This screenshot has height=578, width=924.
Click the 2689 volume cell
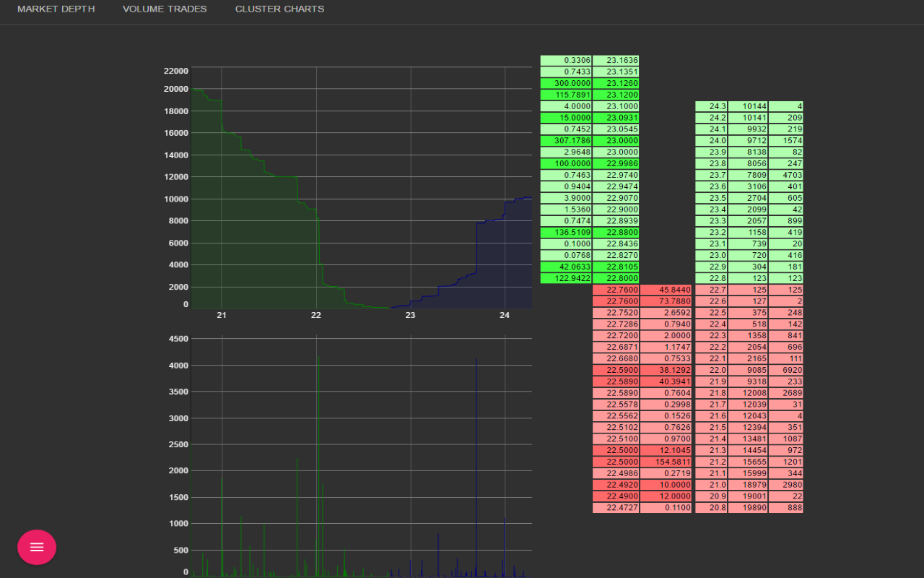pos(786,393)
